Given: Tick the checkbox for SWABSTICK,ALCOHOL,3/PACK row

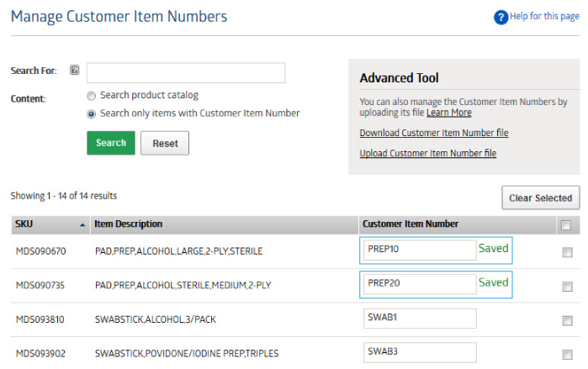Looking at the screenshot, I should 567,321.
